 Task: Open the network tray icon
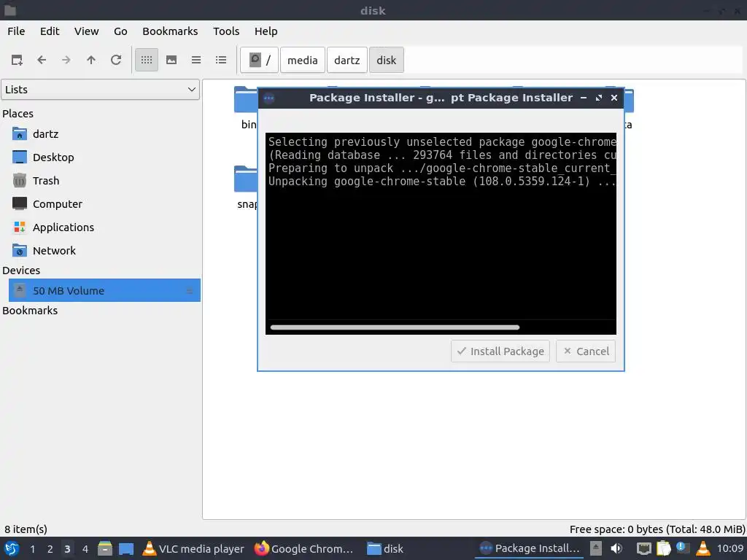click(x=644, y=548)
